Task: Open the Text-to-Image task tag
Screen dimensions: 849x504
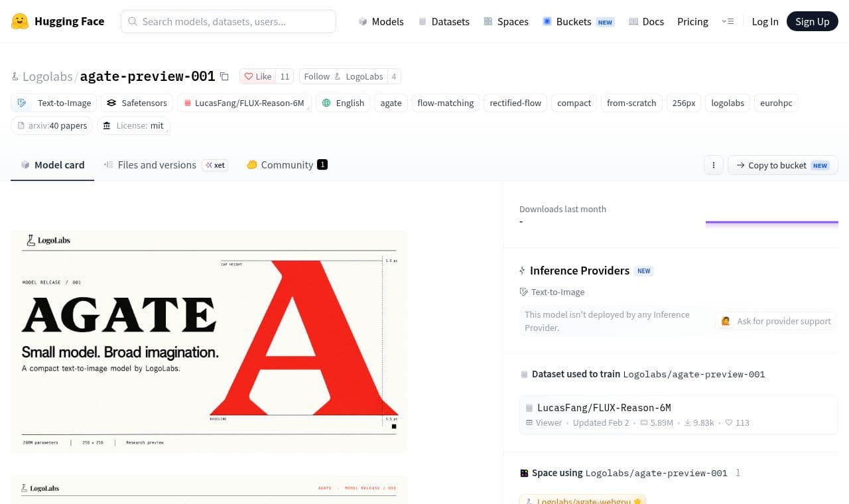Action: point(54,103)
